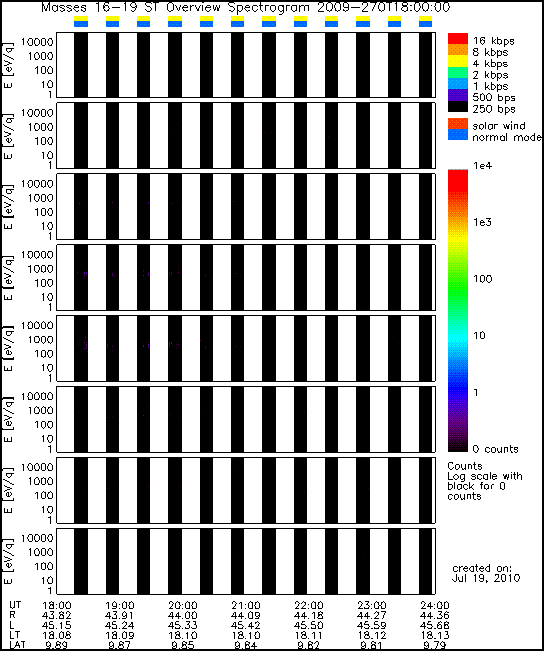Viewport: 544px width, 651px height.
Task: Click the '16 kbps' legend label
Action: [x=494, y=41]
